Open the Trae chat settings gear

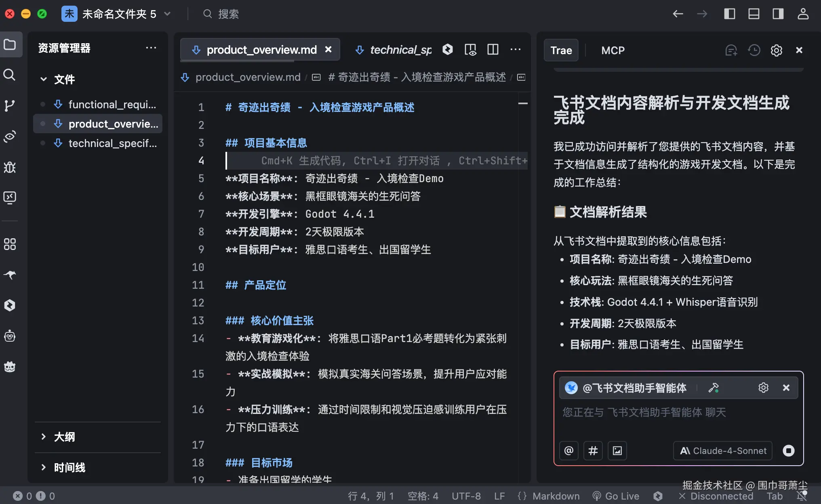[776, 50]
